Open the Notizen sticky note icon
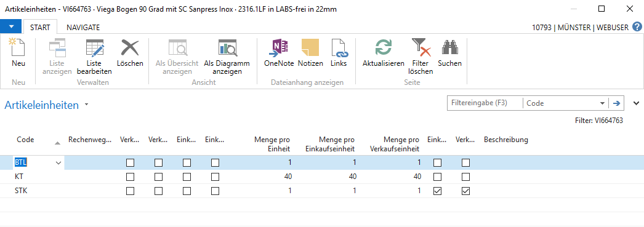 pyautogui.click(x=310, y=52)
